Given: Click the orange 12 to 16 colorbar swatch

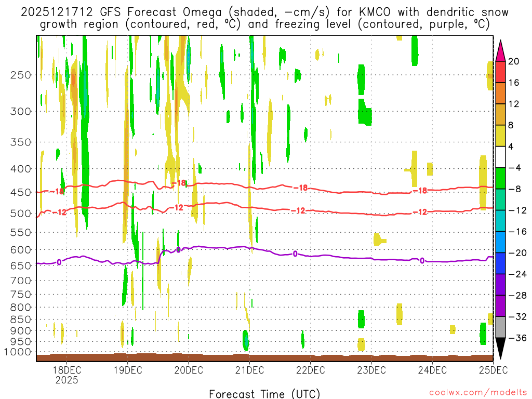Looking at the screenshot, I should (500, 94).
